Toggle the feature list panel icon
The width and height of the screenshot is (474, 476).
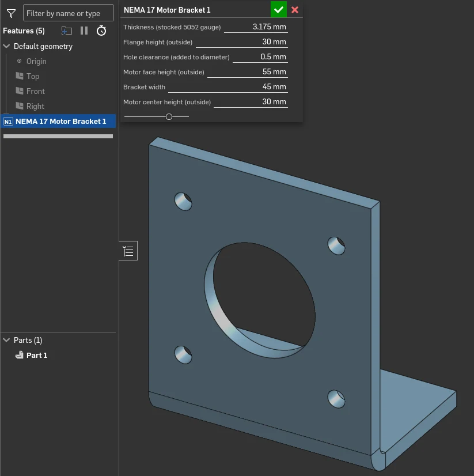(x=128, y=251)
